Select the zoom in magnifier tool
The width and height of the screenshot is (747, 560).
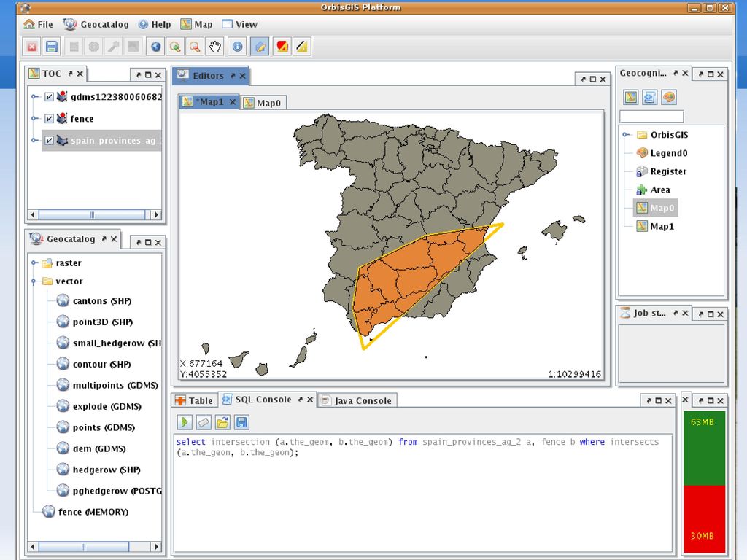pos(175,47)
